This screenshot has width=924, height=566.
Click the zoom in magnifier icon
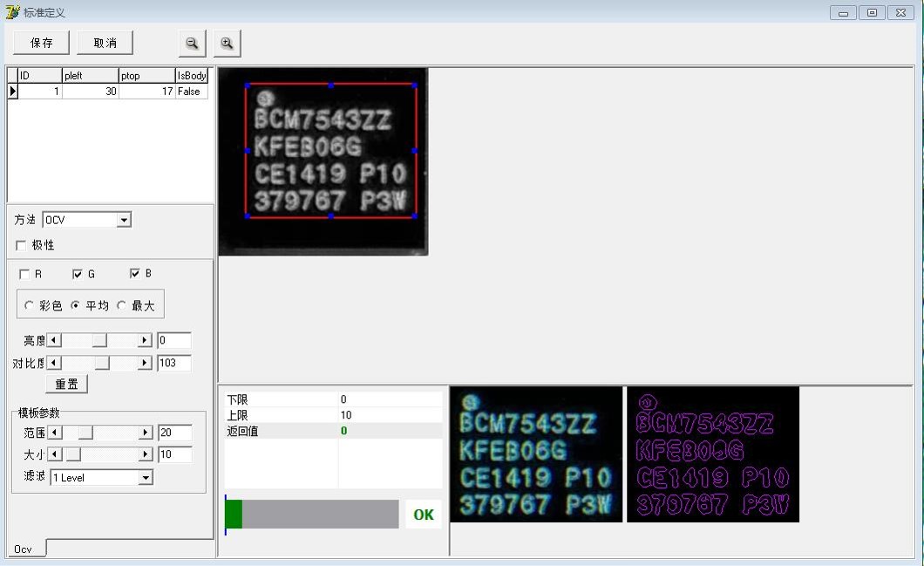click(x=227, y=43)
